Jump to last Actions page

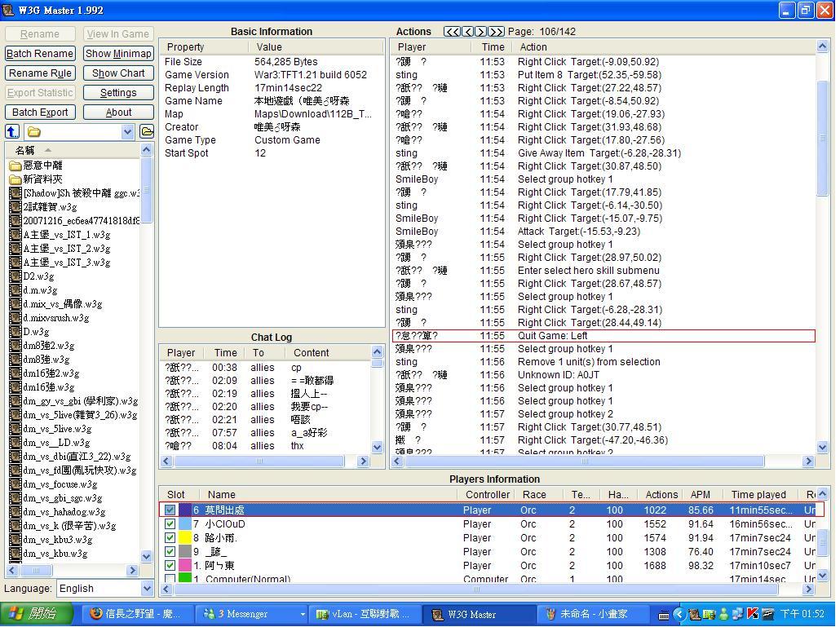tap(496, 32)
